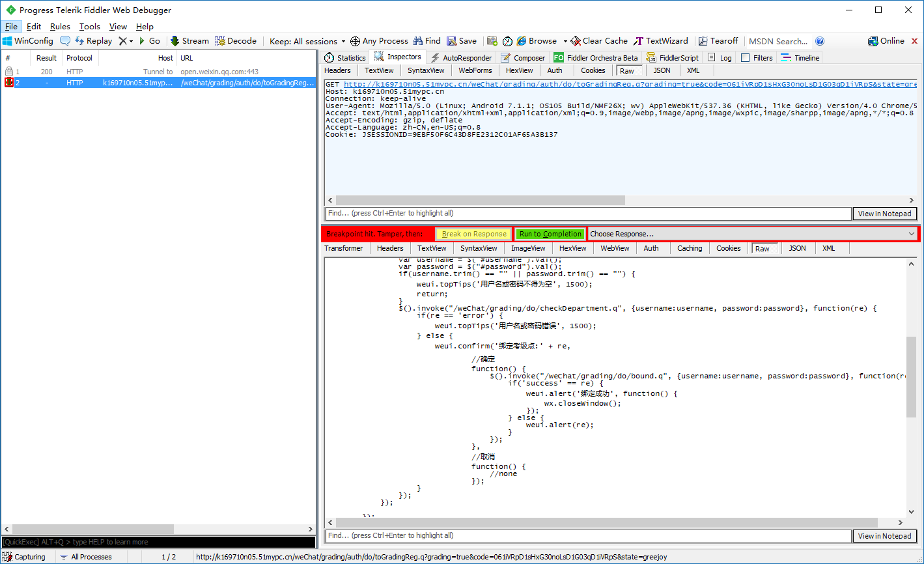Toggle Stream mode in the toolbar
The height and width of the screenshot is (564, 924).
pyautogui.click(x=189, y=41)
